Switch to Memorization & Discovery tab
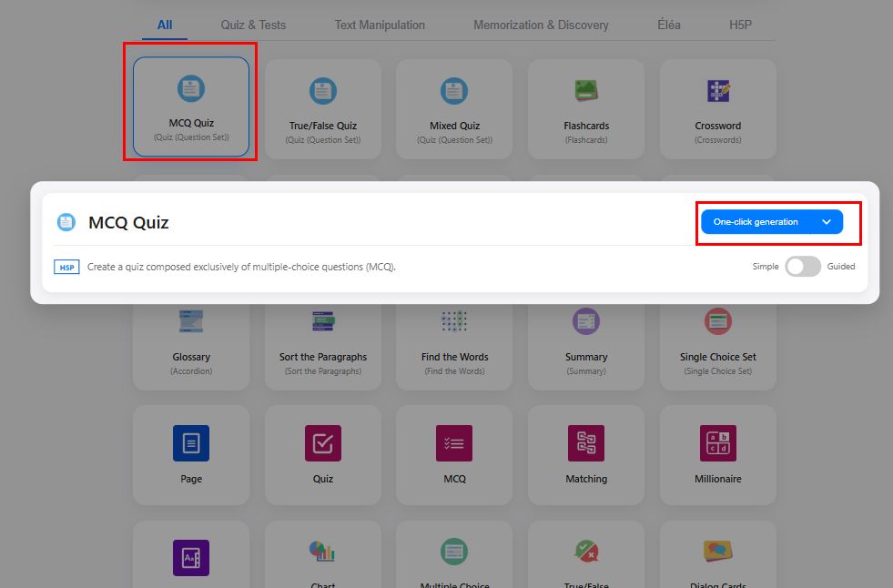 tap(541, 25)
